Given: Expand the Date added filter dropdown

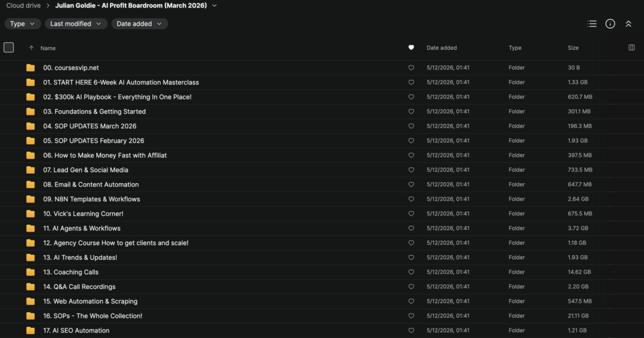Looking at the screenshot, I should tap(140, 24).
